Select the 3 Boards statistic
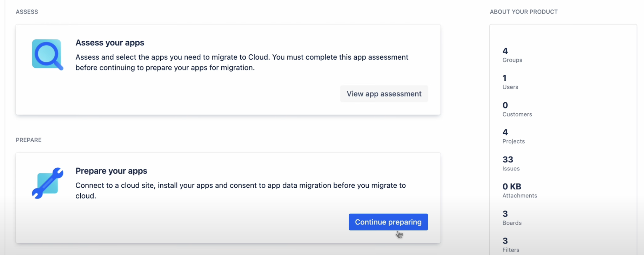The image size is (644, 255). [511, 218]
